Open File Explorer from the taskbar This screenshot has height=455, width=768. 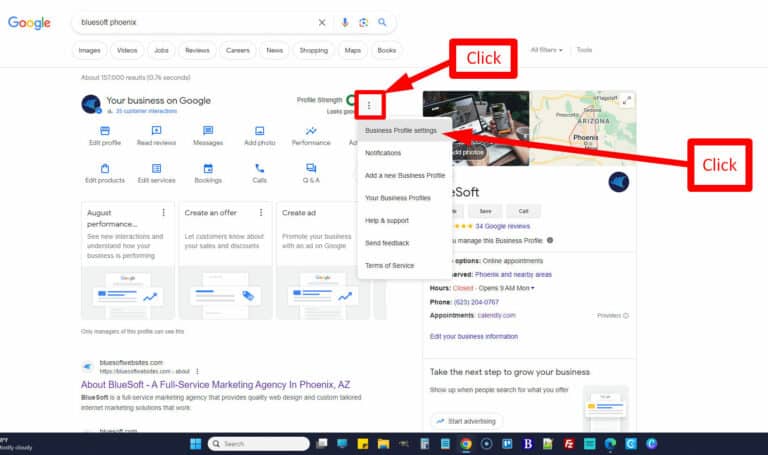click(x=384, y=444)
